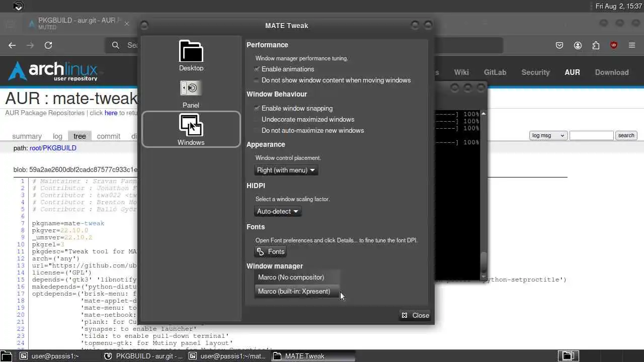Screen dimensions: 644x362
Task: Close the PKGBUILD browser tab
Action: pos(127,23)
